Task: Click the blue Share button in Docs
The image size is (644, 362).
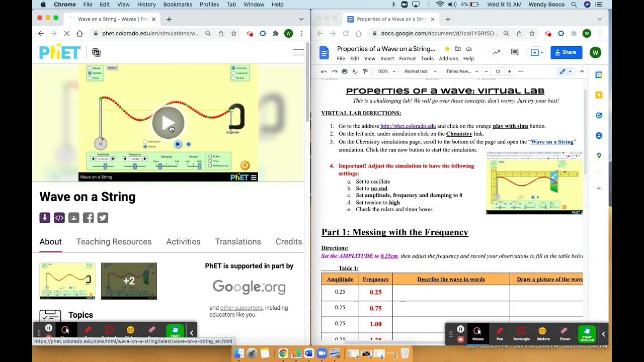Action: 566,52
